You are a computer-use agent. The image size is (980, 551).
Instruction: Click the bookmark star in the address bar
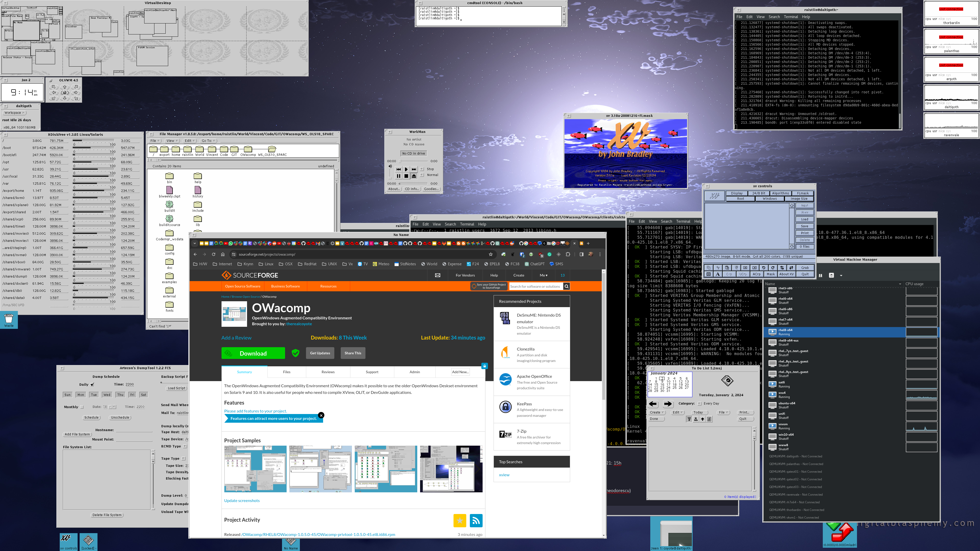[x=491, y=254]
